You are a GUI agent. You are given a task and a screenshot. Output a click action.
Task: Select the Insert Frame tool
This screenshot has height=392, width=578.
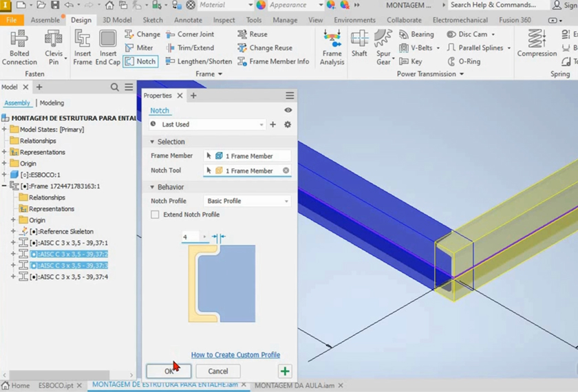pos(83,47)
